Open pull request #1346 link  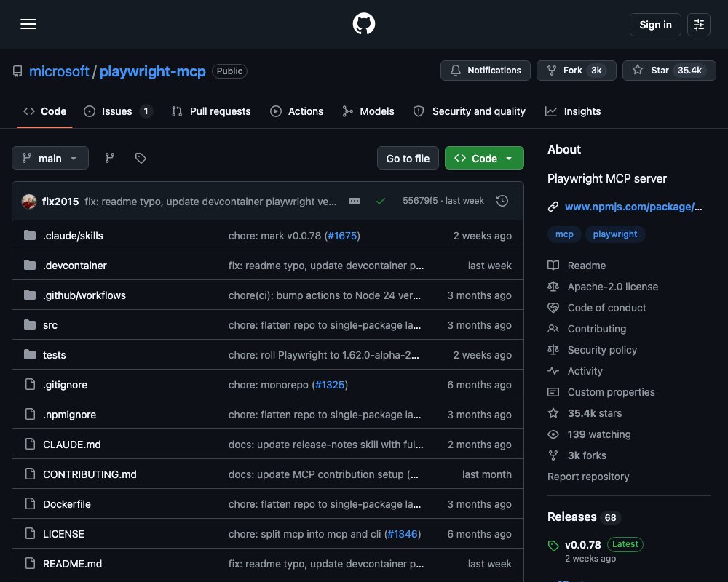[403, 534]
